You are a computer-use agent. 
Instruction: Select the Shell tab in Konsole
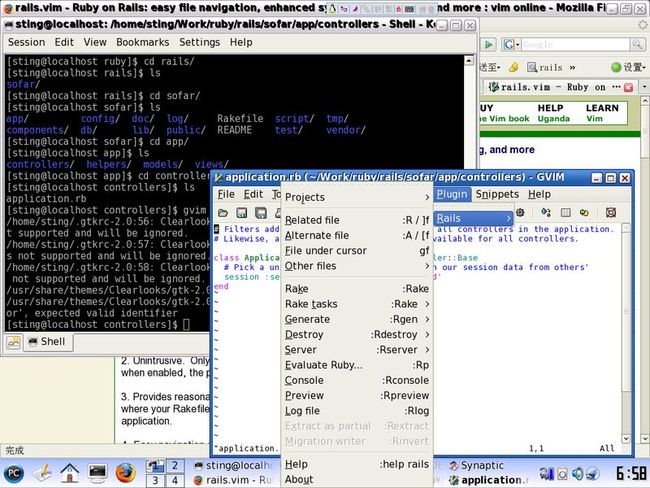tap(48, 342)
